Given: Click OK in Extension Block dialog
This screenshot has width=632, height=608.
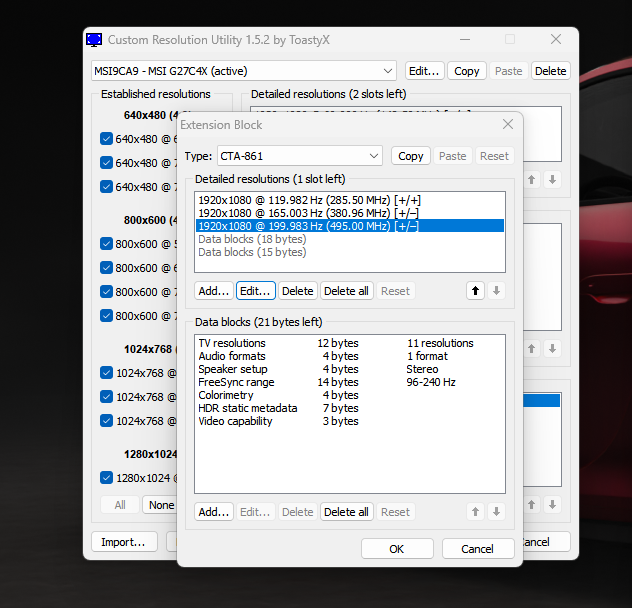Looking at the screenshot, I should tap(397, 549).
